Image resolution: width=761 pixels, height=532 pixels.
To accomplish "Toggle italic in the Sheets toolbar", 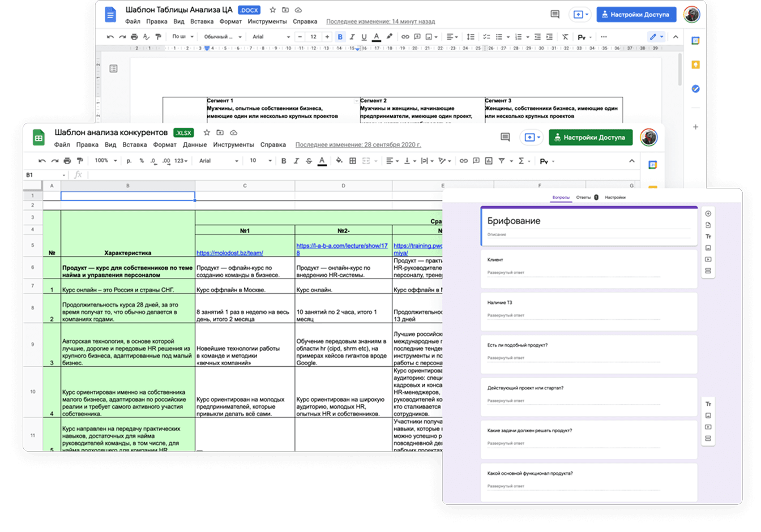I will [x=296, y=161].
